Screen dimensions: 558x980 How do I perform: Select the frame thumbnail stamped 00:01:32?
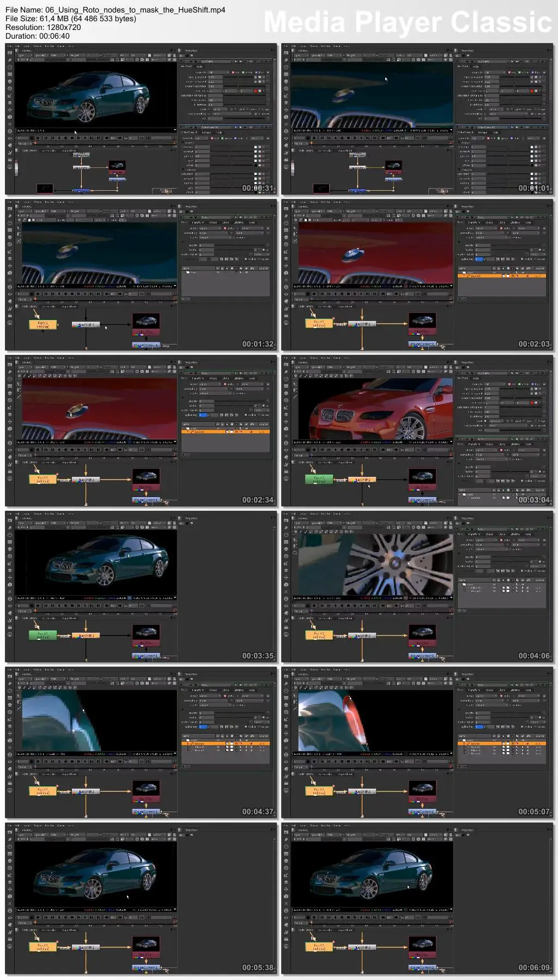click(141, 275)
